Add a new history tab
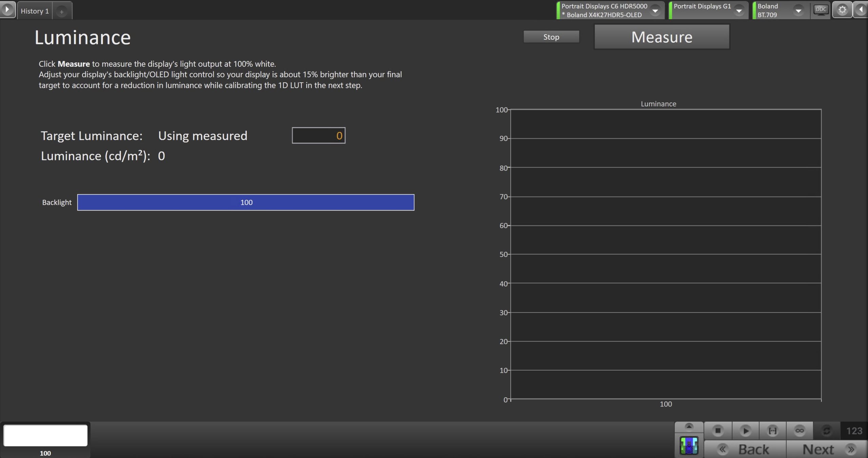 (x=62, y=12)
